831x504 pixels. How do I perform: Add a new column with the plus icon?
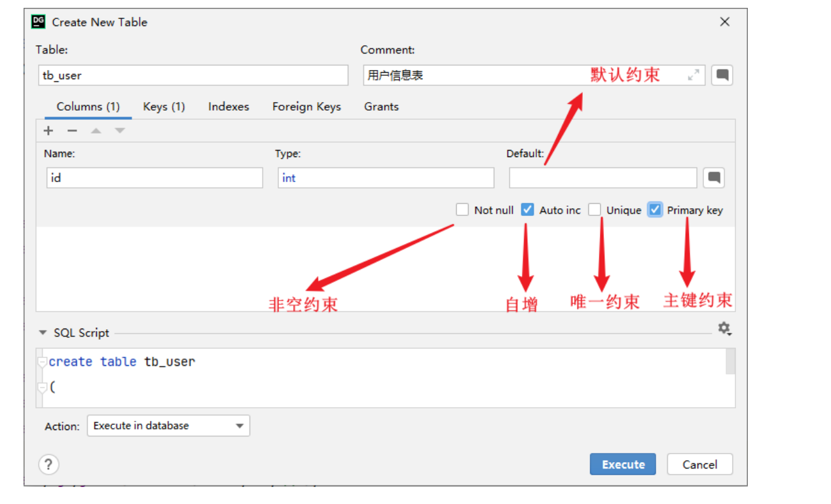pyautogui.click(x=48, y=131)
